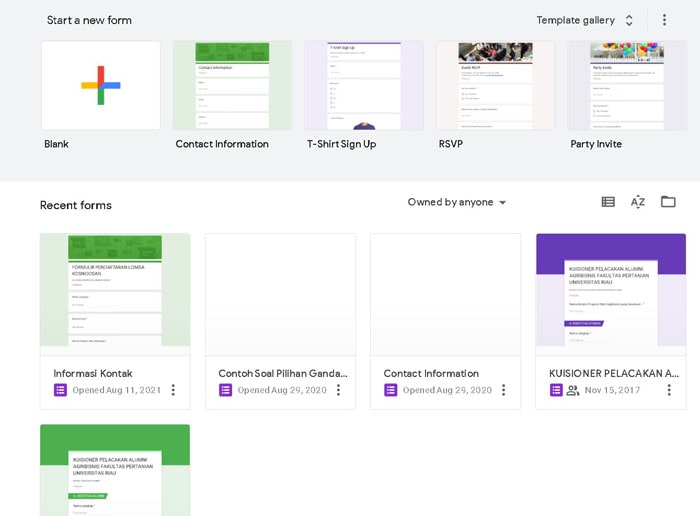Choose the T-Shirt Sign Up template
The image size is (700, 516).
(364, 85)
